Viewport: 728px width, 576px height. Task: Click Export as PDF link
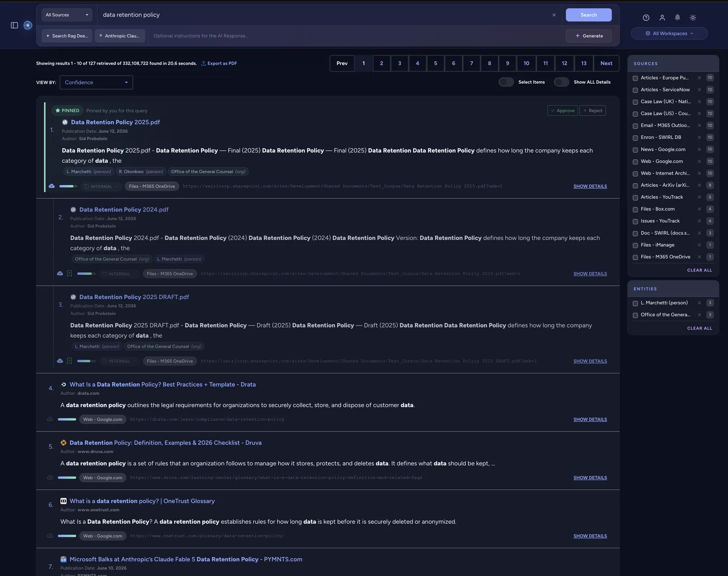click(219, 64)
